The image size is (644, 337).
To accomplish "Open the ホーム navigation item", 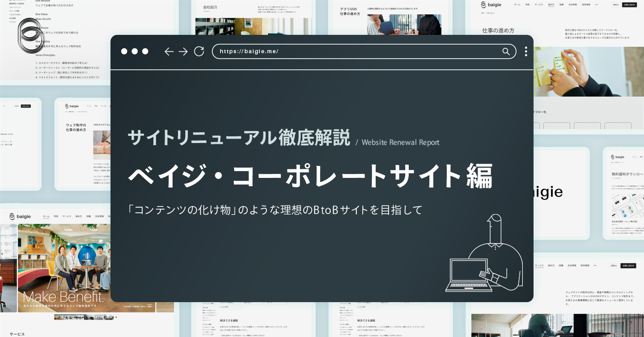I will coord(517,4).
